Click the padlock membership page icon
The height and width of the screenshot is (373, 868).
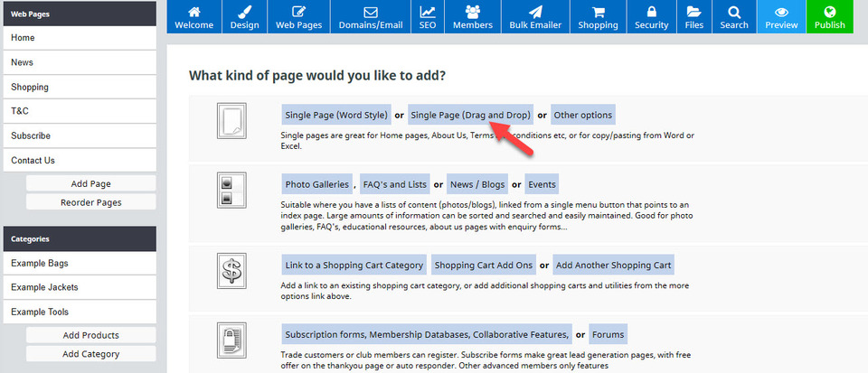pos(231,340)
